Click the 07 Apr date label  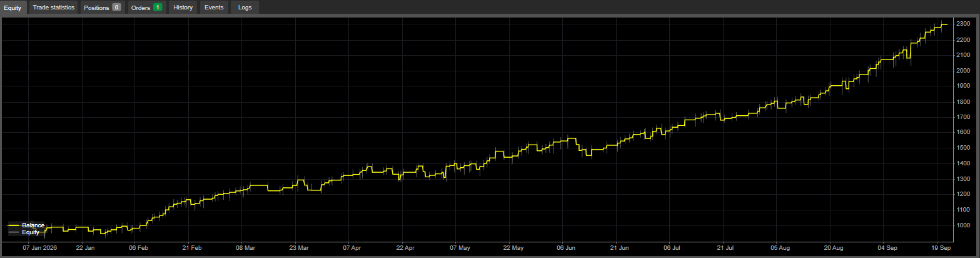[352, 247]
